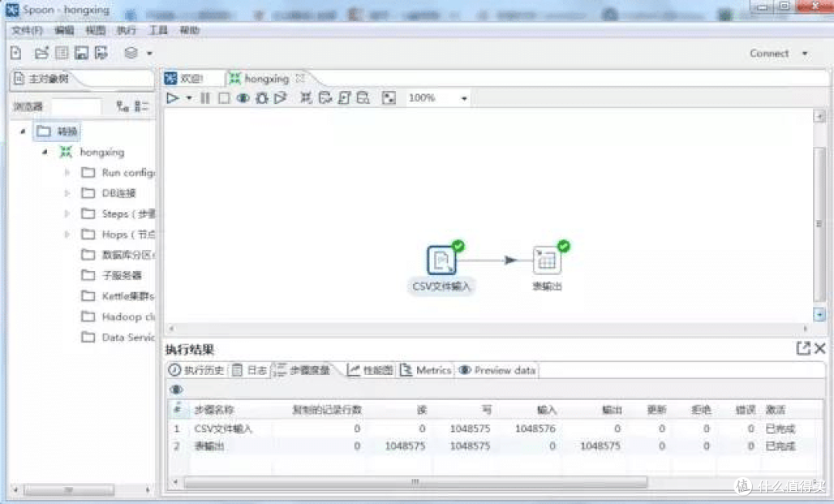Open the perspectives layers icon

[x=131, y=52]
